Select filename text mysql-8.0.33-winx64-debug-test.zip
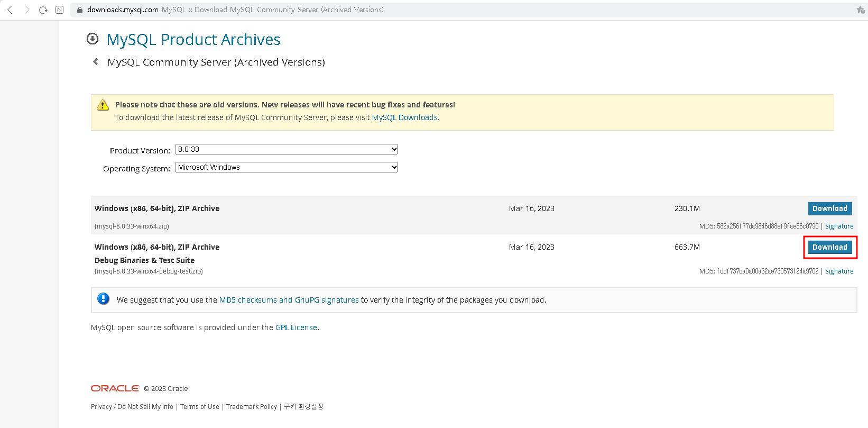 click(x=149, y=271)
